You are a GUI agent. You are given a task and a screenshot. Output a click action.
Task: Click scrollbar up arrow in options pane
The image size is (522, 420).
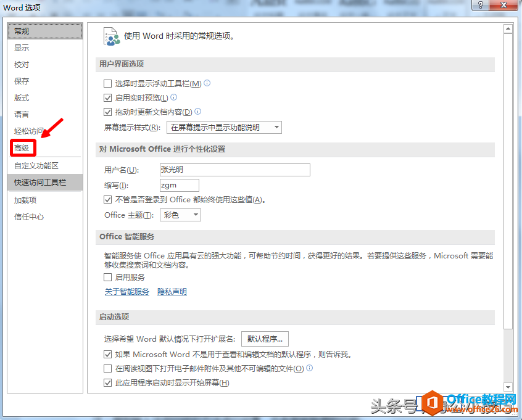pyautogui.click(x=508, y=29)
